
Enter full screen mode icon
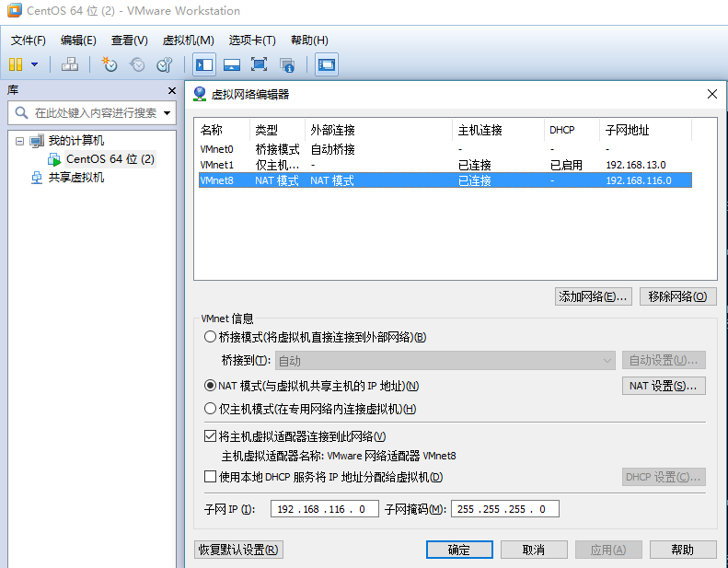[x=259, y=64]
